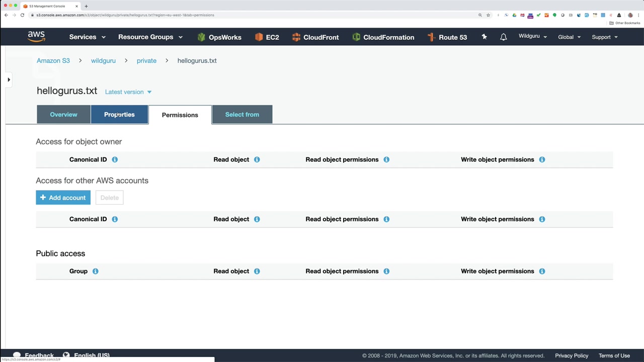The width and height of the screenshot is (644, 362).
Task: Open a new browser tab
Action: pos(86,6)
